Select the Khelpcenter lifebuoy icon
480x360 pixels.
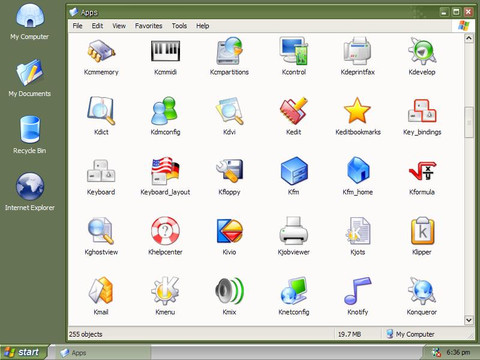click(165, 231)
